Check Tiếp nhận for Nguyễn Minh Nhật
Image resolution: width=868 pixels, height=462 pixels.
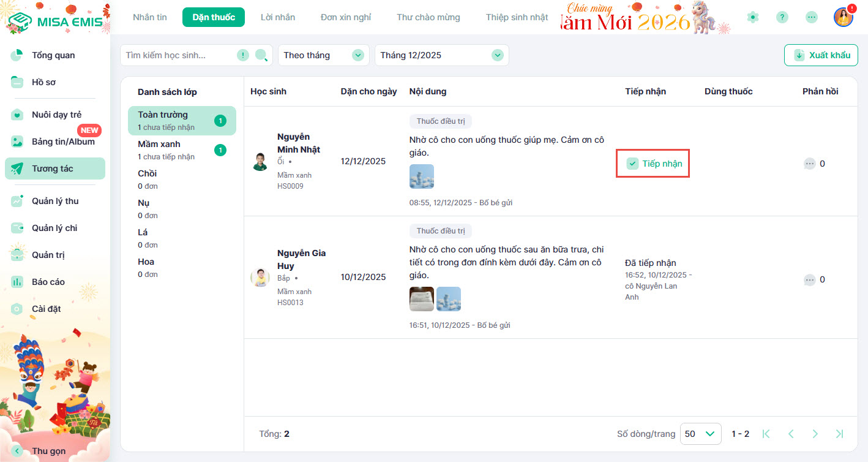[633, 164]
